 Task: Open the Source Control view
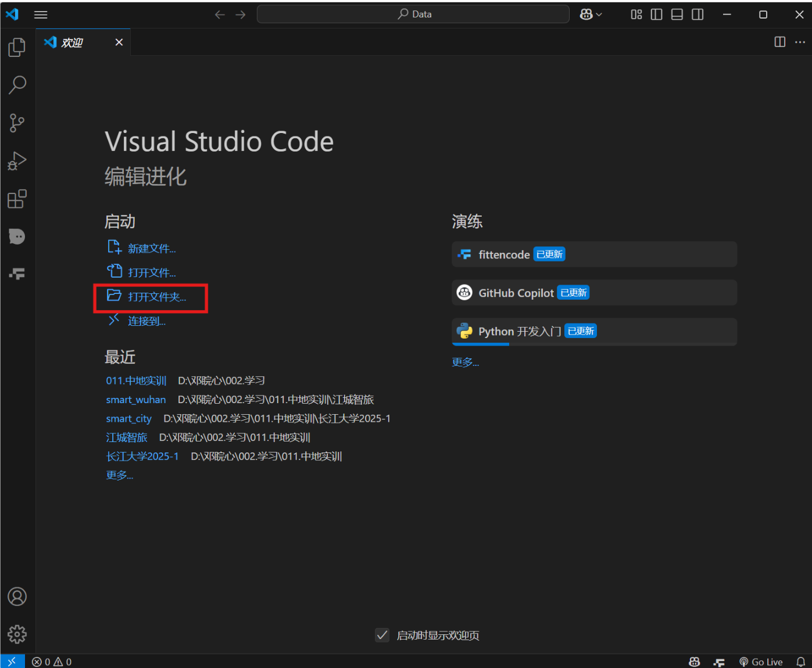[x=17, y=123]
